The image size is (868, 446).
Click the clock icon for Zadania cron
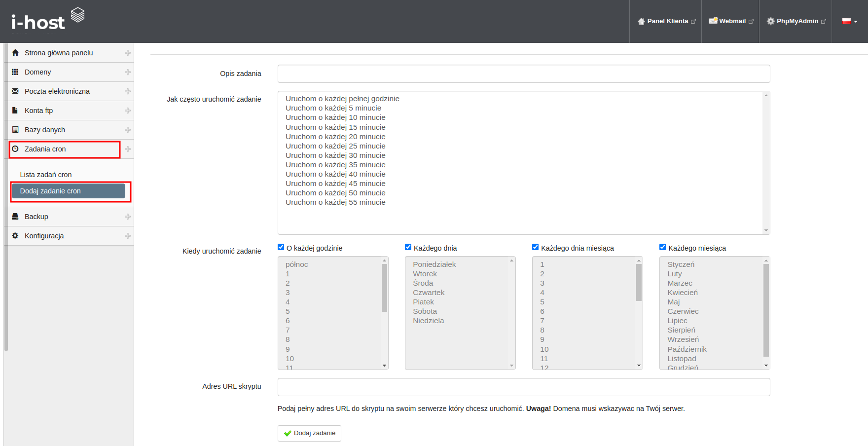[15, 149]
